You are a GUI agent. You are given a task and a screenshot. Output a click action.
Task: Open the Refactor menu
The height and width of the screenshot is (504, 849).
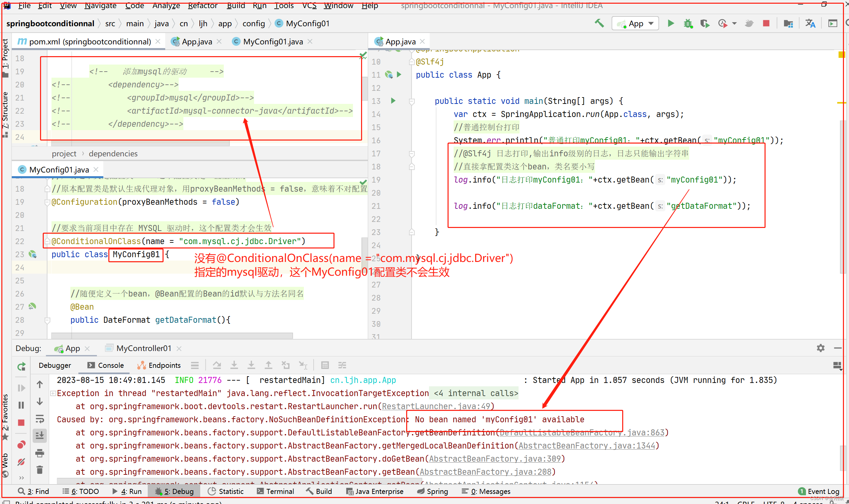[203, 6]
